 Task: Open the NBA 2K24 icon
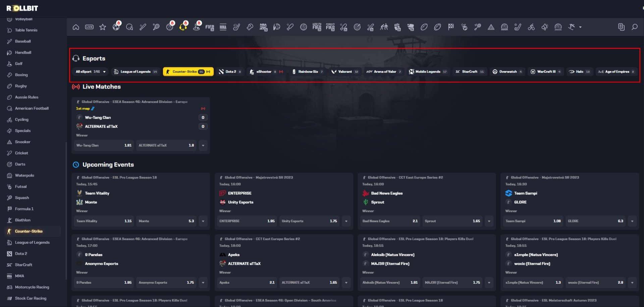263,27
